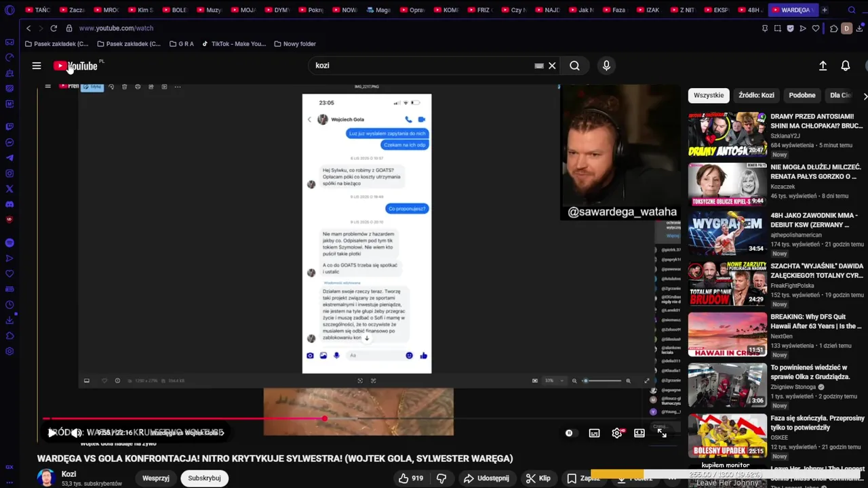
Task: Open the Spotify player sidebar icon
Action: tap(9, 243)
